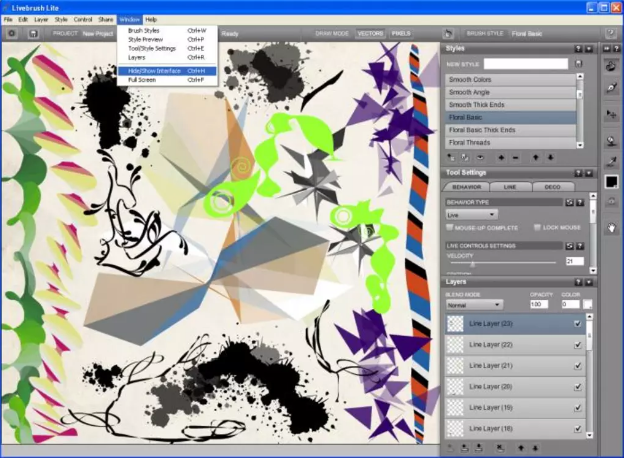Open the layer color swatch
Screen dimensions: 624x458
[587, 305]
